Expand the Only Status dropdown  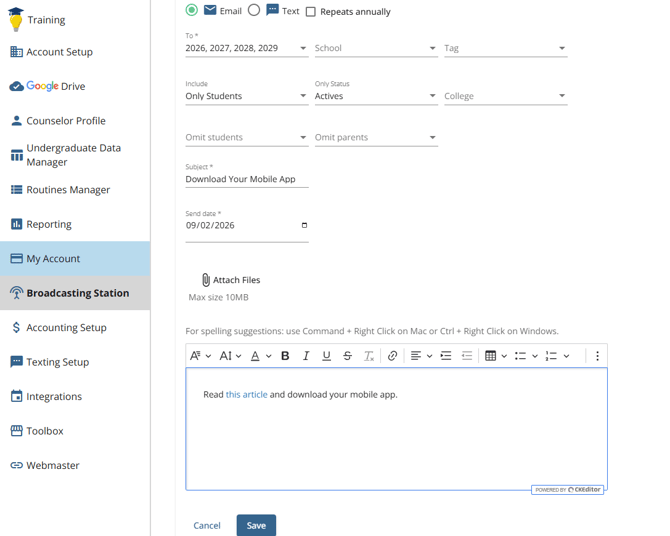(375, 96)
